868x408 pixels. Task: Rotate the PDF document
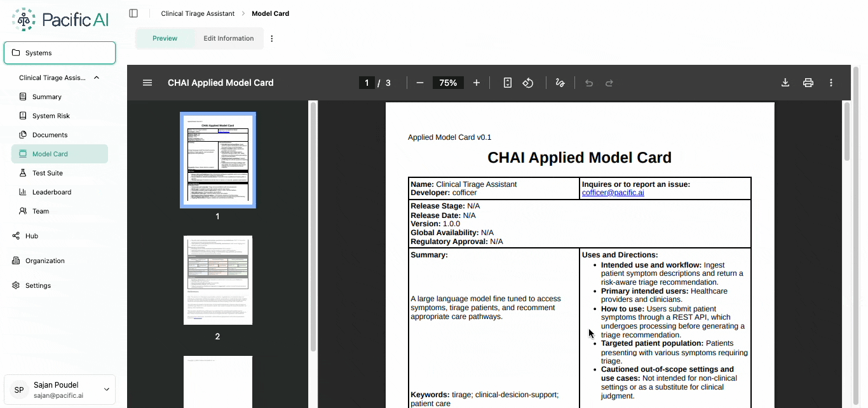(527, 83)
